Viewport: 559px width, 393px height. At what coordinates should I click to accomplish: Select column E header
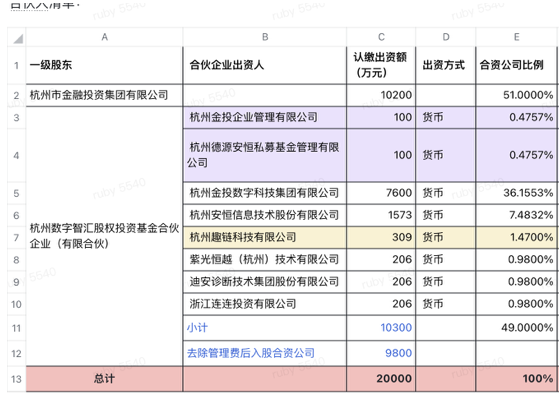[516, 37]
